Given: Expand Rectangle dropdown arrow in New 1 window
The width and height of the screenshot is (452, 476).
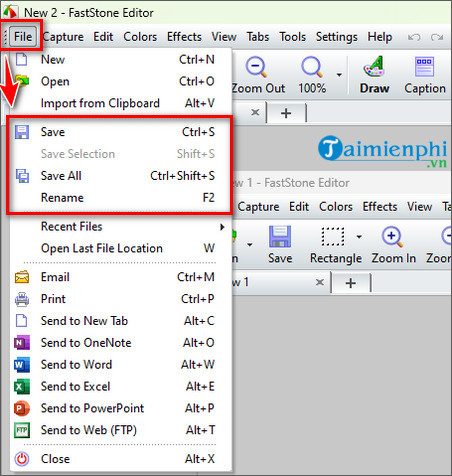Looking at the screenshot, I should [359, 237].
